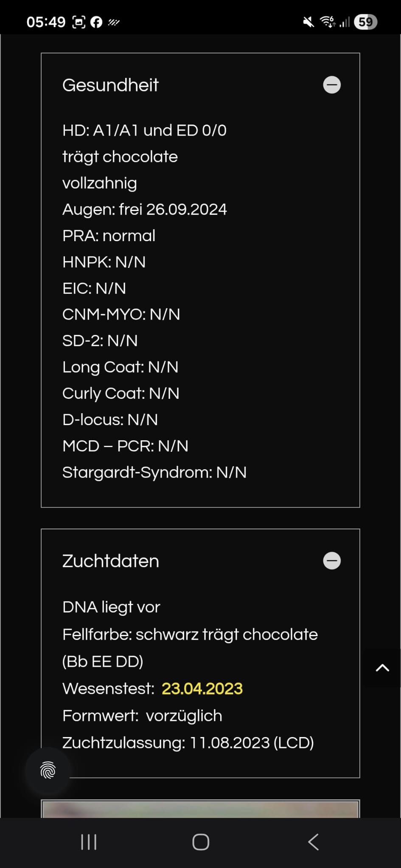Go back using the navigation arrow

point(313,842)
